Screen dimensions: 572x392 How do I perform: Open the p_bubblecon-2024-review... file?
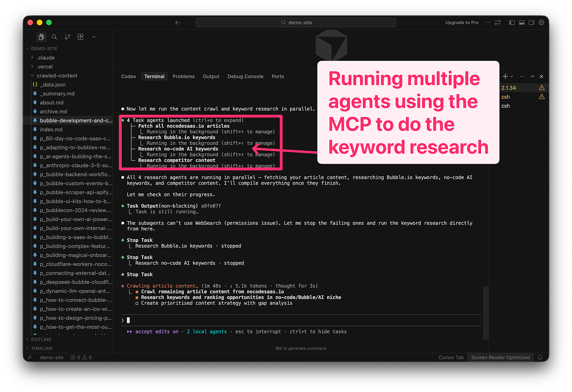tap(76, 211)
